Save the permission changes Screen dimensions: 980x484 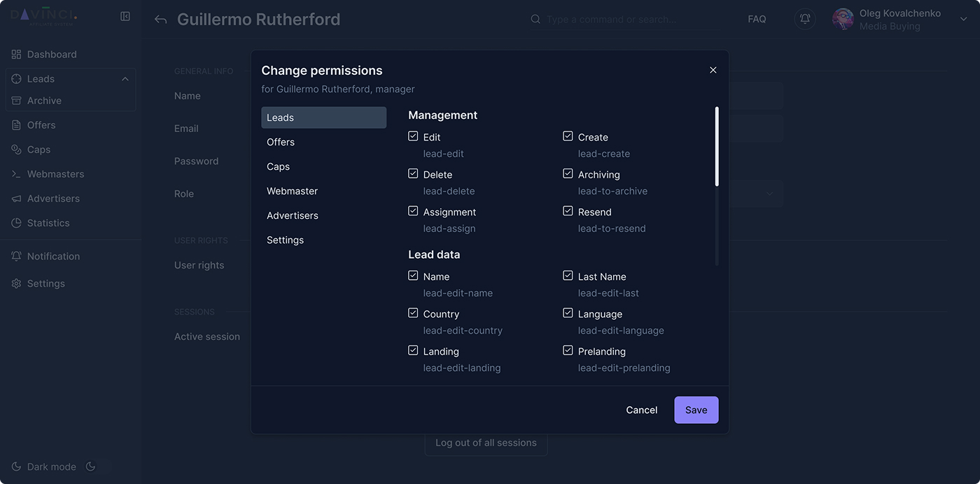[x=696, y=410]
